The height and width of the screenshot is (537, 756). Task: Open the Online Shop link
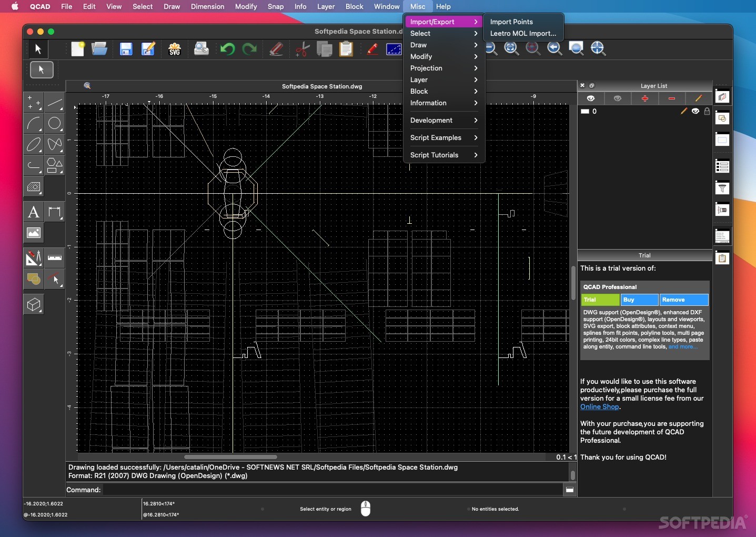tap(600, 406)
